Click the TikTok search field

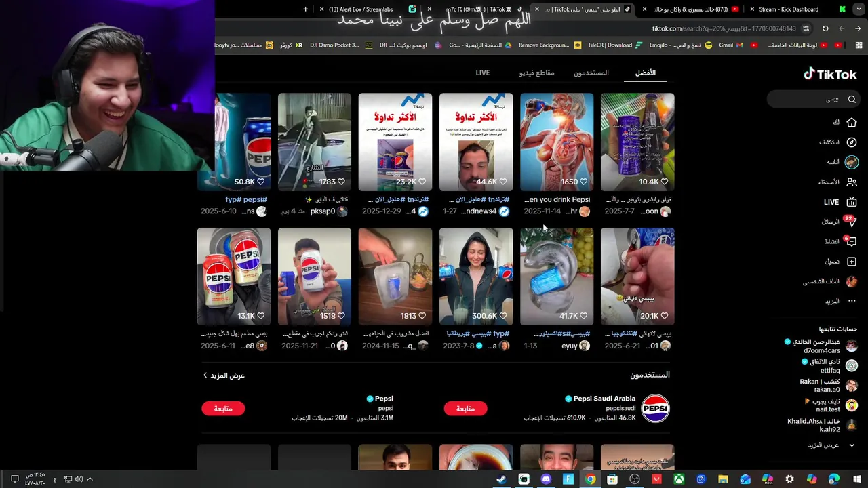pos(814,99)
